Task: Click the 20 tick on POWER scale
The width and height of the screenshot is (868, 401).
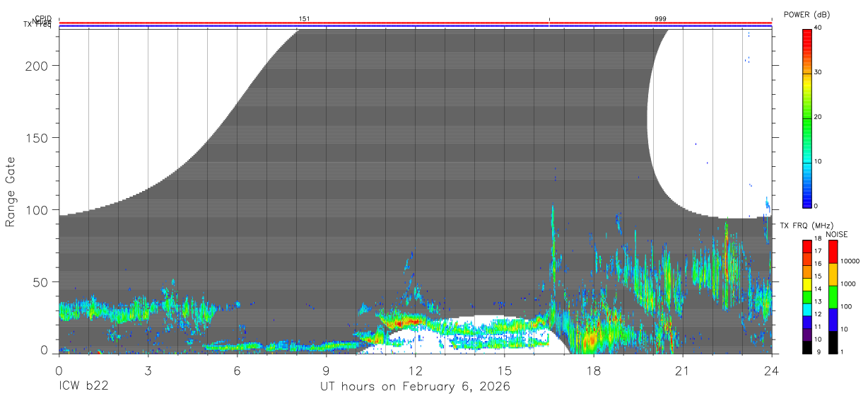Action: tap(816, 117)
